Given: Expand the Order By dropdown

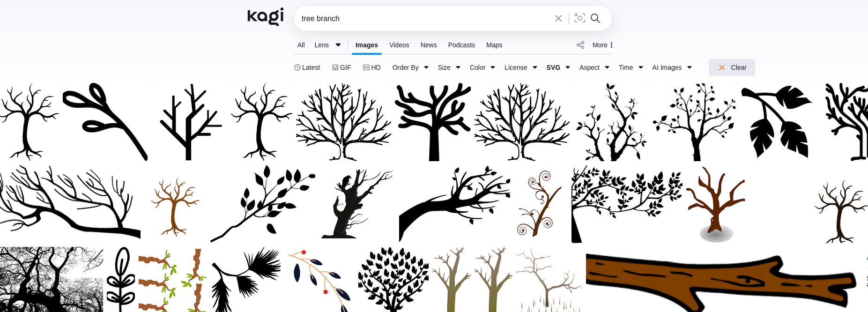Looking at the screenshot, I should tap(410, 67).
